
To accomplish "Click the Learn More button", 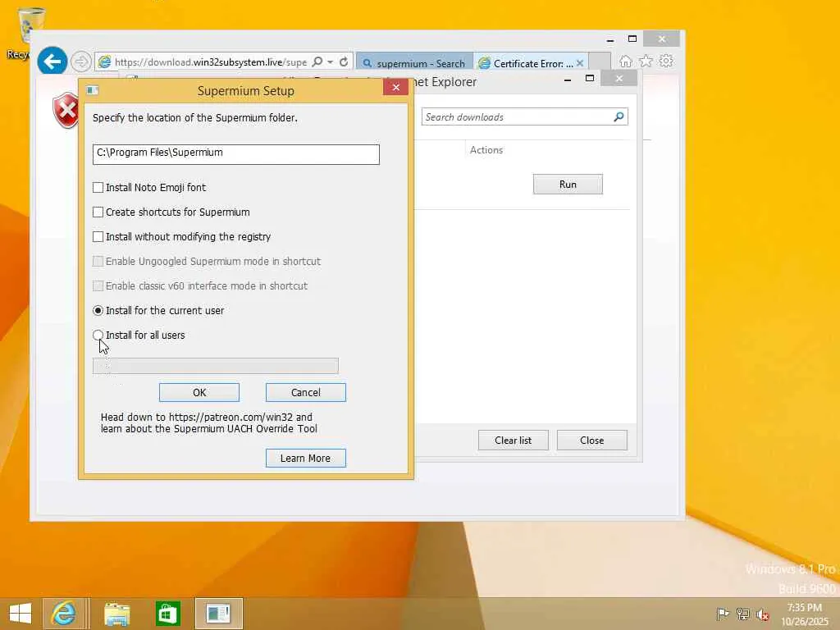I will tap(306, 458).
